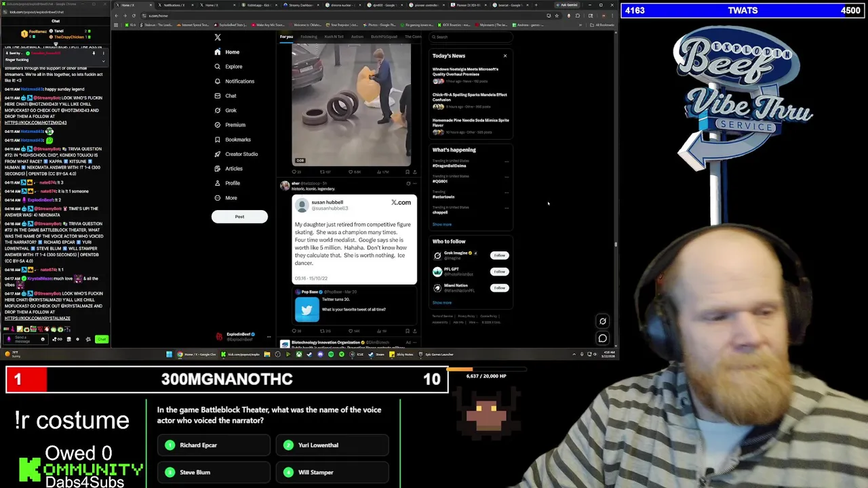Open Notifications in the X sidebar
This screenshot has width=868, height=488.
[x=234, y=81]
